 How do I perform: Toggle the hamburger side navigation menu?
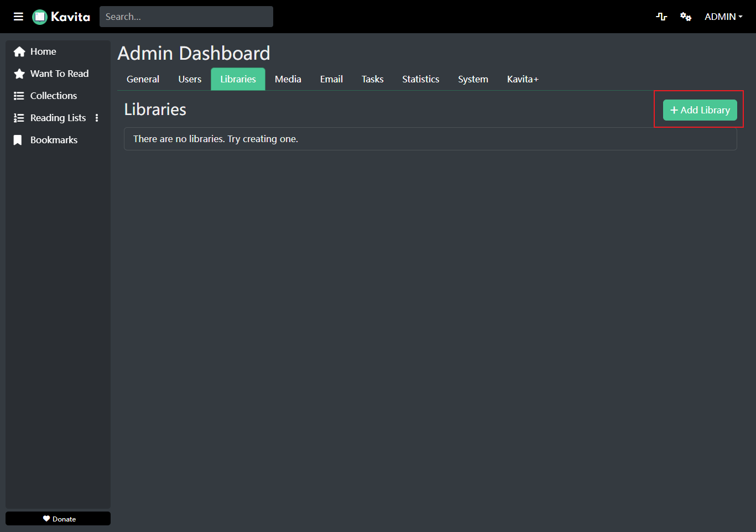tap(18, 17)
